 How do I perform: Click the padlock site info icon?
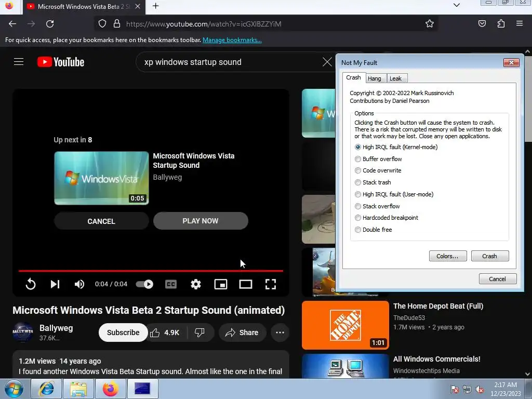[x=117, y=24]
